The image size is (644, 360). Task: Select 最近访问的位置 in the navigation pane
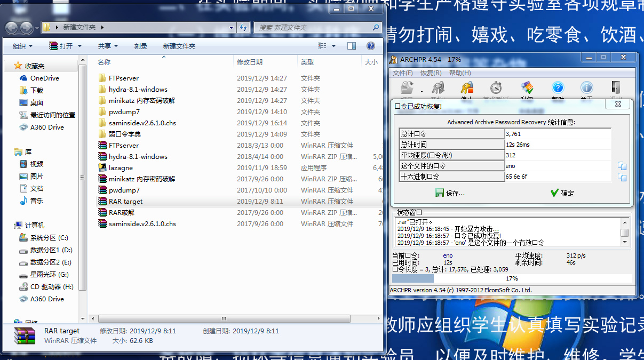(53, 115)
